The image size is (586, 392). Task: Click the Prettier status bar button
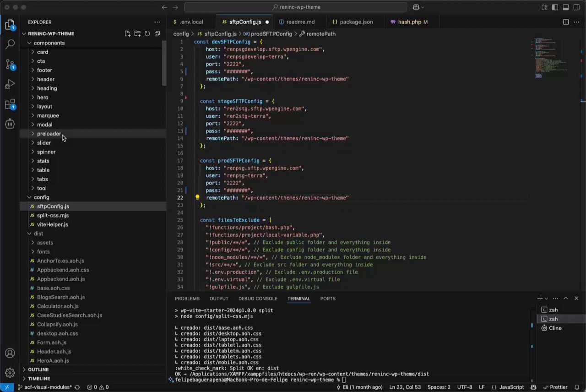(x=555, y=387)
